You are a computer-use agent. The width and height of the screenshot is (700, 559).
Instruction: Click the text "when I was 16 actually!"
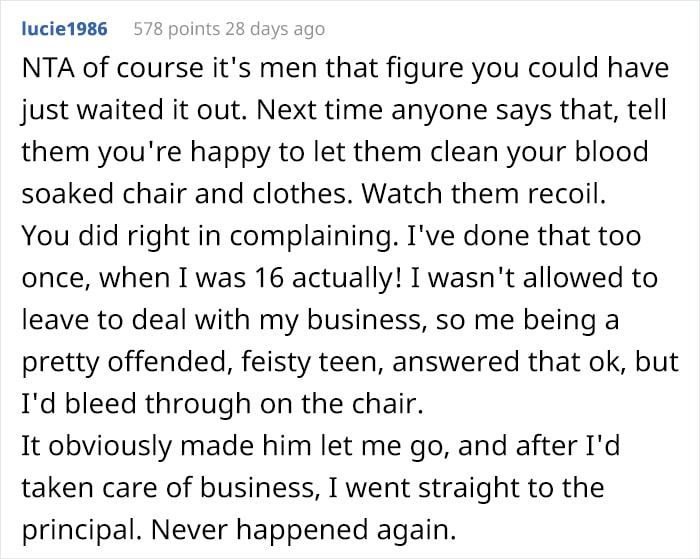coord(210,278)
